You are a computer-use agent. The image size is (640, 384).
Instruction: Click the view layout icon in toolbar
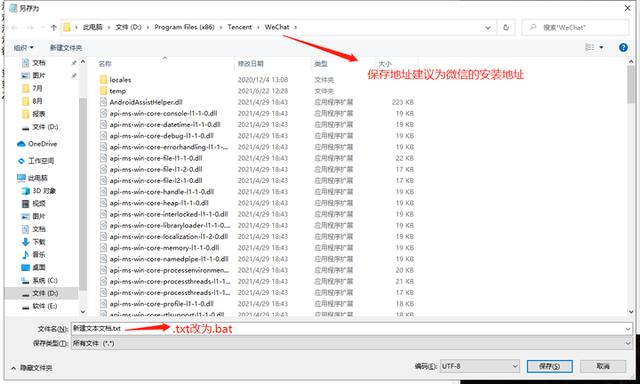[x=590, y=47]
